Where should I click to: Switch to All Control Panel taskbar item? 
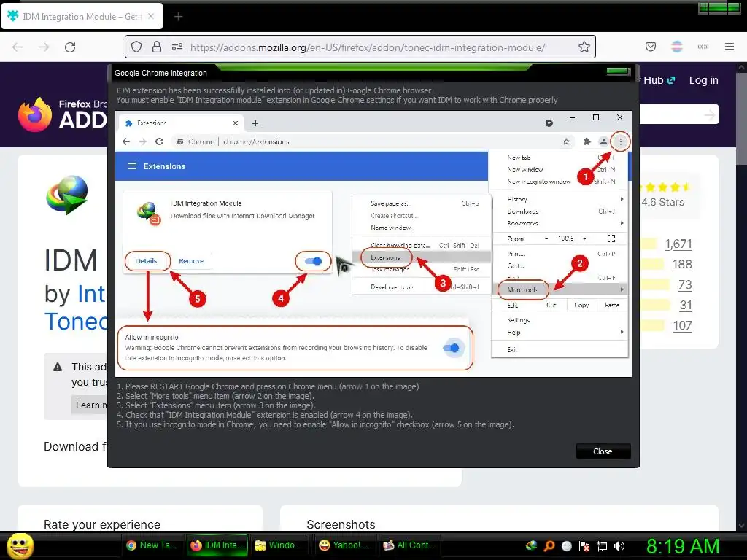(x=410, y=545)
